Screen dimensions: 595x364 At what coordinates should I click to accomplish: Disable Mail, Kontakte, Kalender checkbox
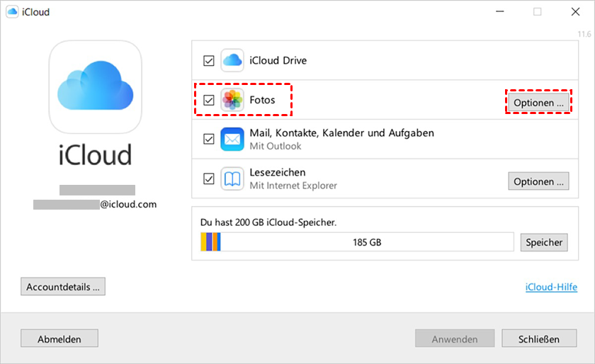coord(208,140)
